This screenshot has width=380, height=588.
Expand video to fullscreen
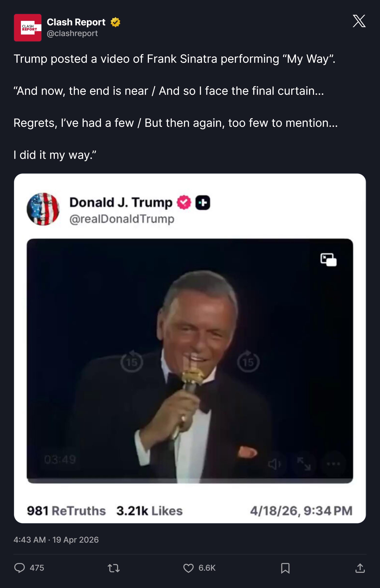pos(304,464)
